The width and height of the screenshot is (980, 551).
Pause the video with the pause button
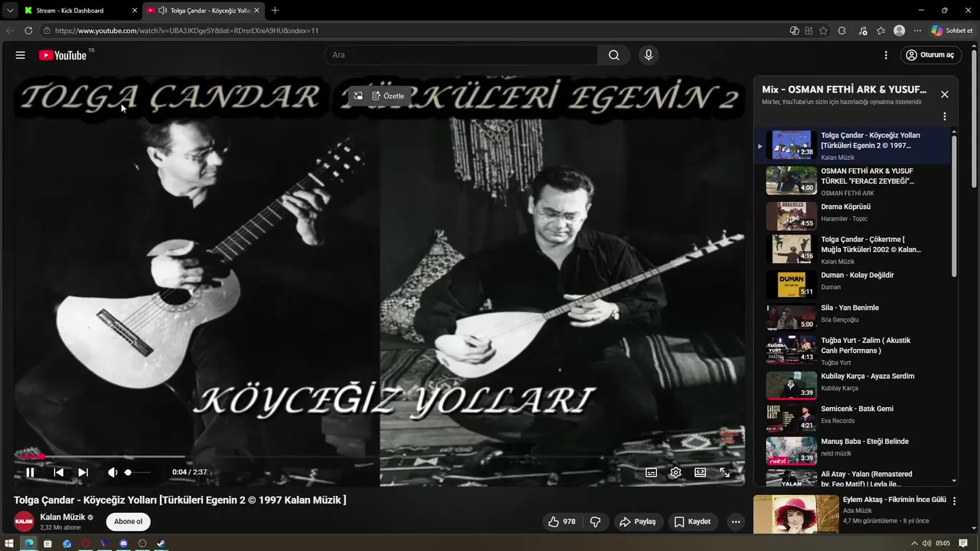coord(30,472)
